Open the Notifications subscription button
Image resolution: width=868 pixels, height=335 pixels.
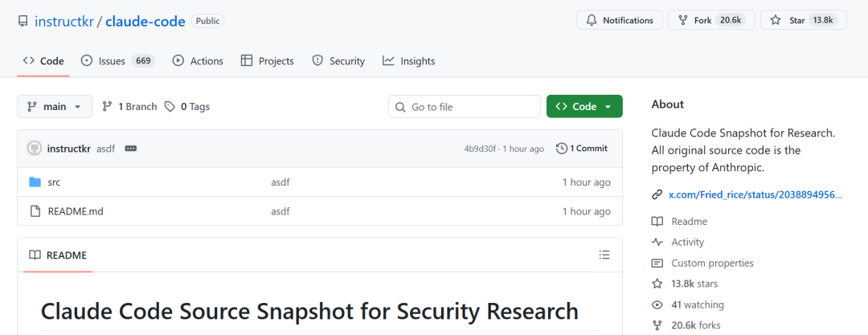(619, 20)
